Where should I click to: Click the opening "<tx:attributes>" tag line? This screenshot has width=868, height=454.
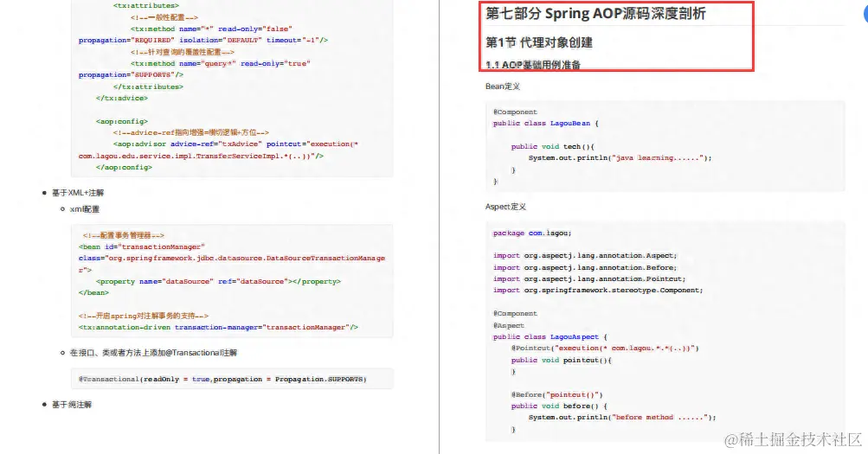(146, 5)
